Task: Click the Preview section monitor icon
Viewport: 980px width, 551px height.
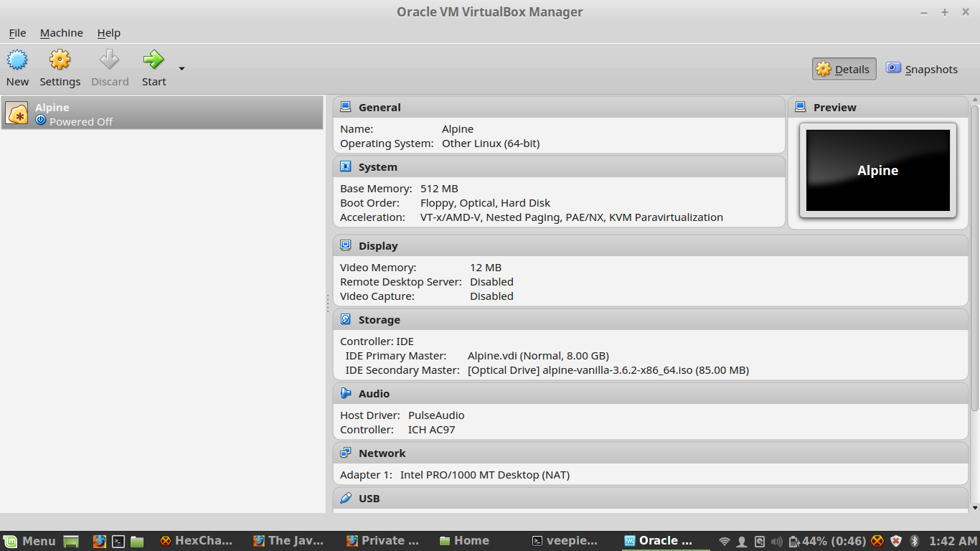Action: click(x=801, y=107)
